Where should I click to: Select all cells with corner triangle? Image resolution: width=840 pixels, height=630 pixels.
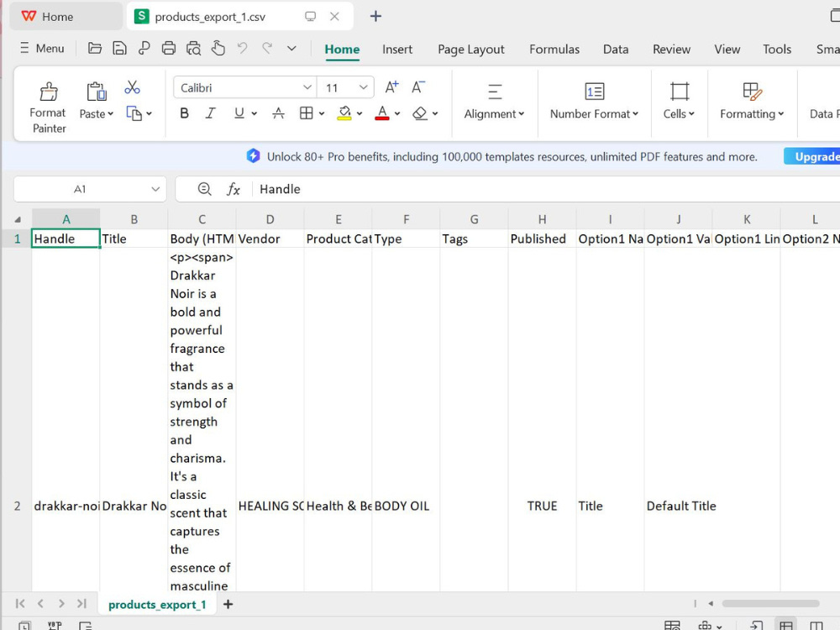click(x=18, y=219)
